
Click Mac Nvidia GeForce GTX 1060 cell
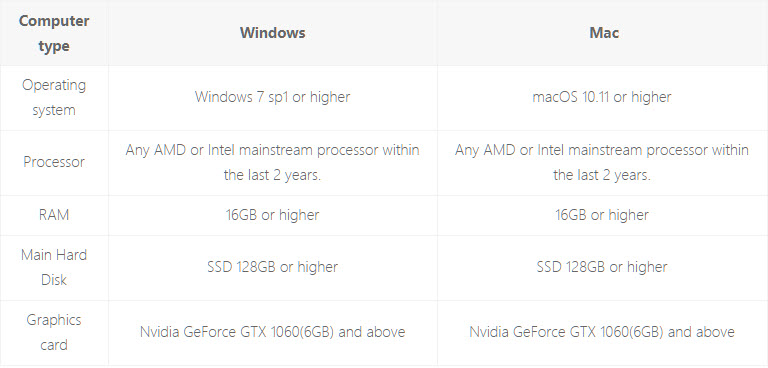click(602, 332)
